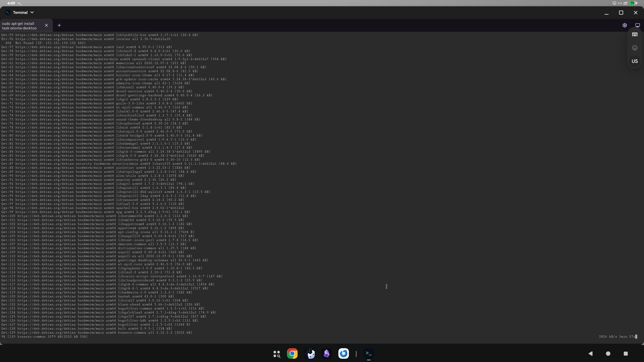This screenshot has height=362, width=644.
Task: Click the terminal prompt icon in status bar
Action: (x=19, y=3)
